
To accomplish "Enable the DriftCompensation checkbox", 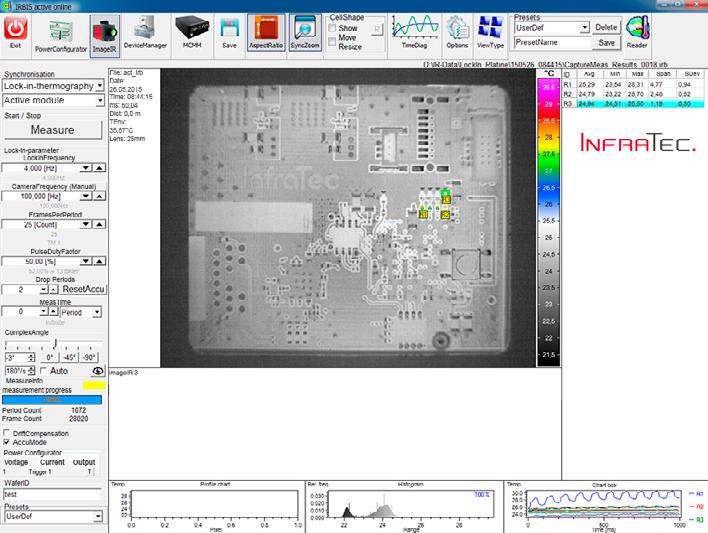I will [x=6, y=433].
